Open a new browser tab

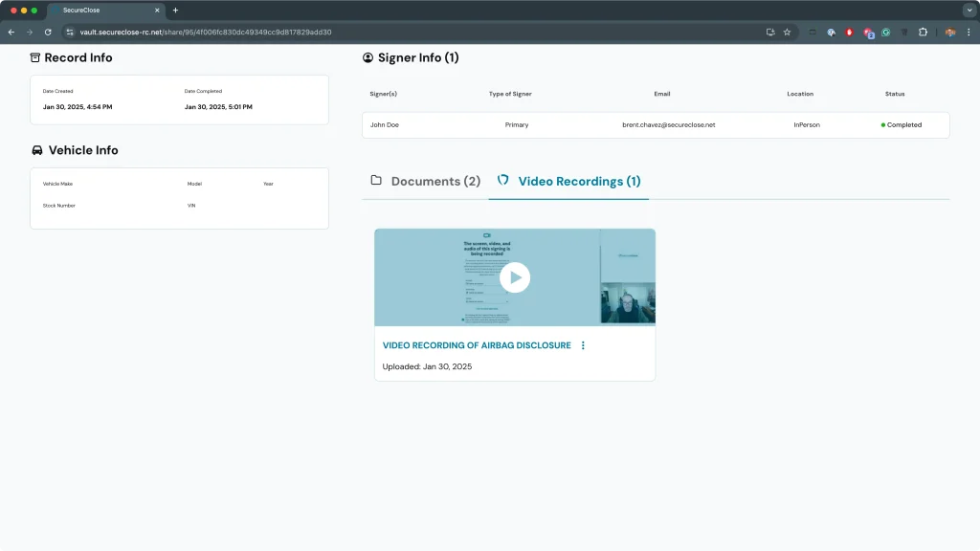click(x=175, y=10)
